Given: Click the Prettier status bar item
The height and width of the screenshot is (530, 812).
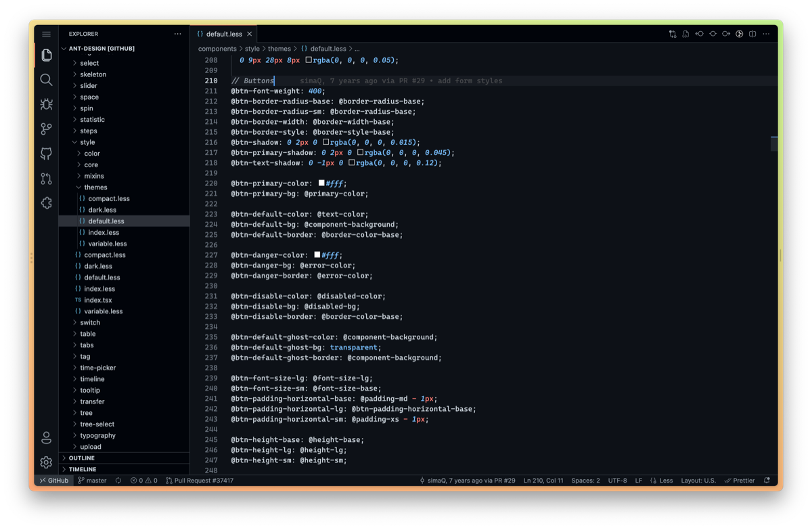Looking at the screenshot, I should [x=739, y=481].
